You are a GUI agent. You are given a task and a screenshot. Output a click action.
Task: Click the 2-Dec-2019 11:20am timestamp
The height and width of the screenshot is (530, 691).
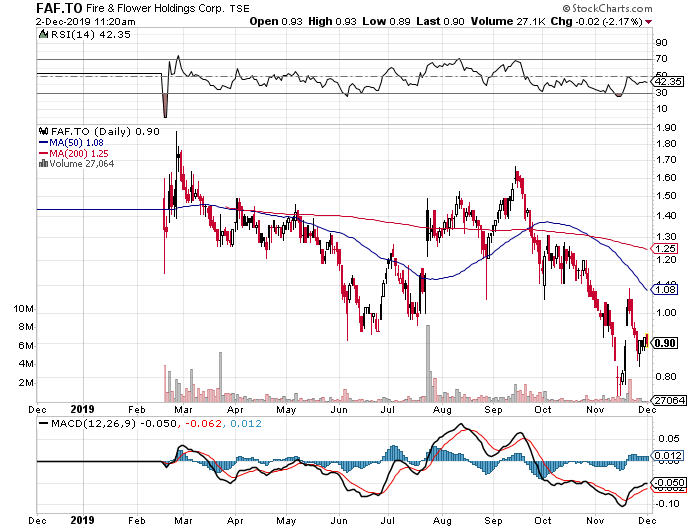[86, 22]
